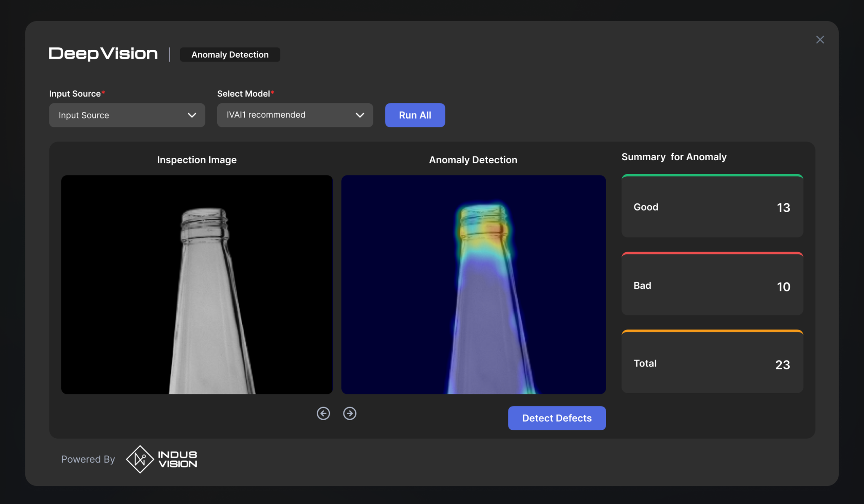The image size is (864, 504).
Task: Open the Bad summary card
Action: [x=712, y=283]
